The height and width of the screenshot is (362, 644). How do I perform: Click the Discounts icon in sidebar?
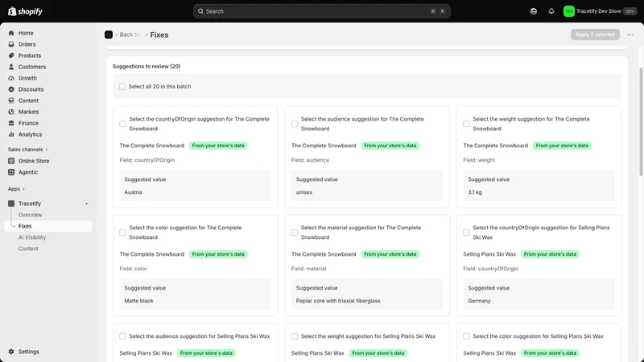[x=11, y=89]
